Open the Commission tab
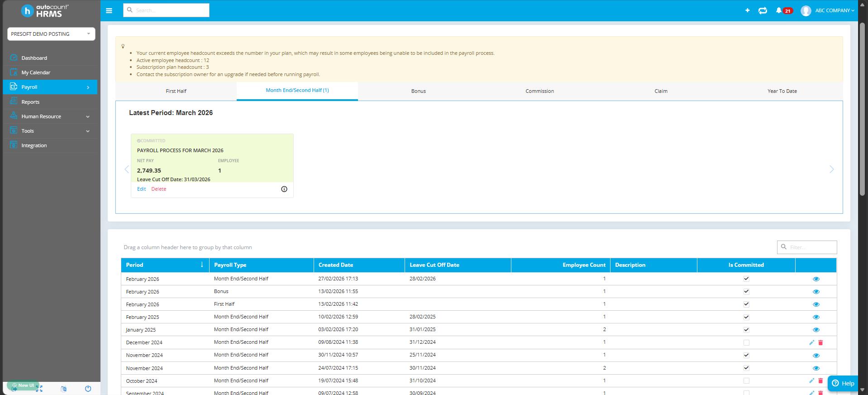This screenshot has width=868, height=395. (x=540, y=91)
